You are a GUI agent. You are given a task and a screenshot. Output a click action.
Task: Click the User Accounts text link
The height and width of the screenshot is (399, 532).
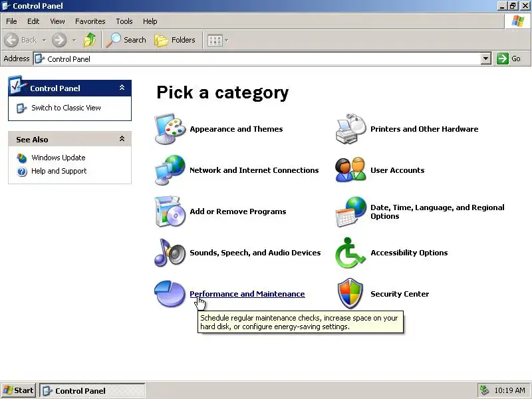coord(397,170)
